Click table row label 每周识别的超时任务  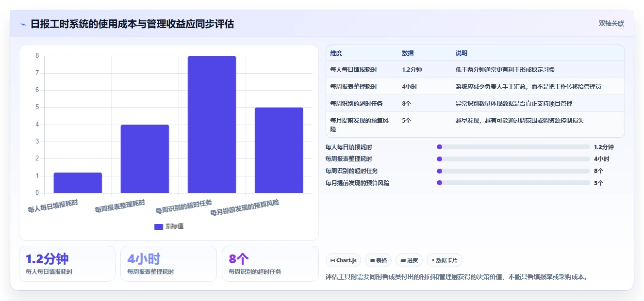pos(356,104)
